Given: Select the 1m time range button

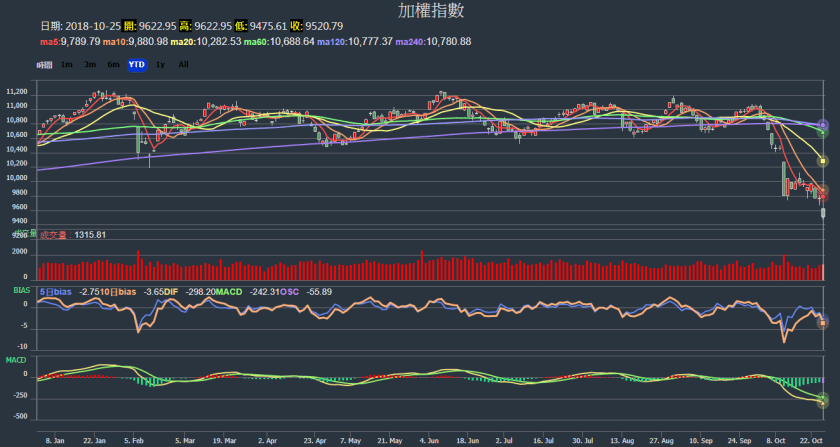Looking at the screenshot, I should pyautogui.click(x=67, y=64).
